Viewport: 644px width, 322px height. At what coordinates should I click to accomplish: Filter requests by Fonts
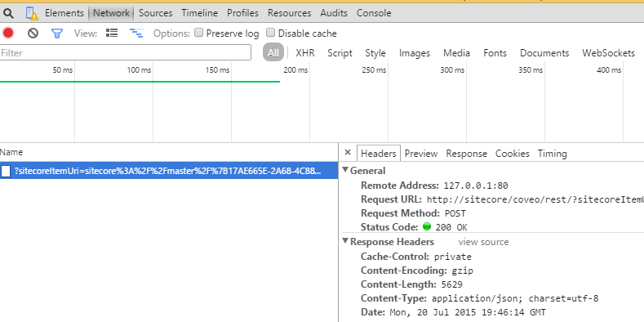pos(495,53)
